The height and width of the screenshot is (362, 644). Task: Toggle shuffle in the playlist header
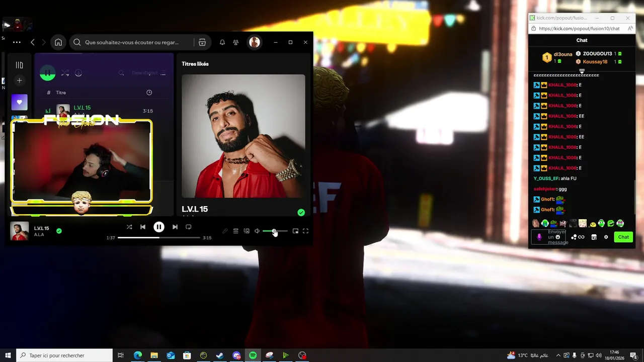(x=65, y=73)
